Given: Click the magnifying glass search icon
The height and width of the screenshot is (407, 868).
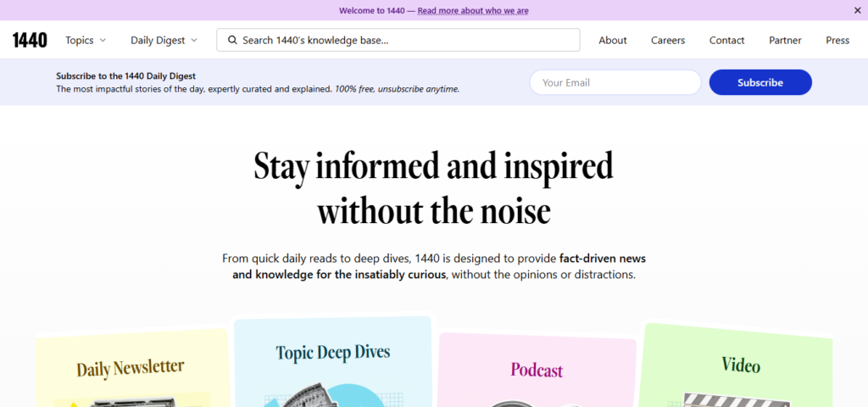Looking at the screenshot, I should click(x=232, y=40).
